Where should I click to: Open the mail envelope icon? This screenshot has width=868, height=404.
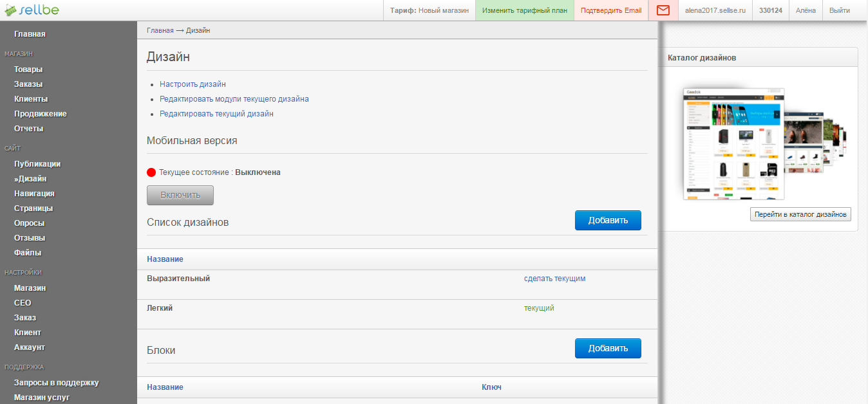coord(663,10)
